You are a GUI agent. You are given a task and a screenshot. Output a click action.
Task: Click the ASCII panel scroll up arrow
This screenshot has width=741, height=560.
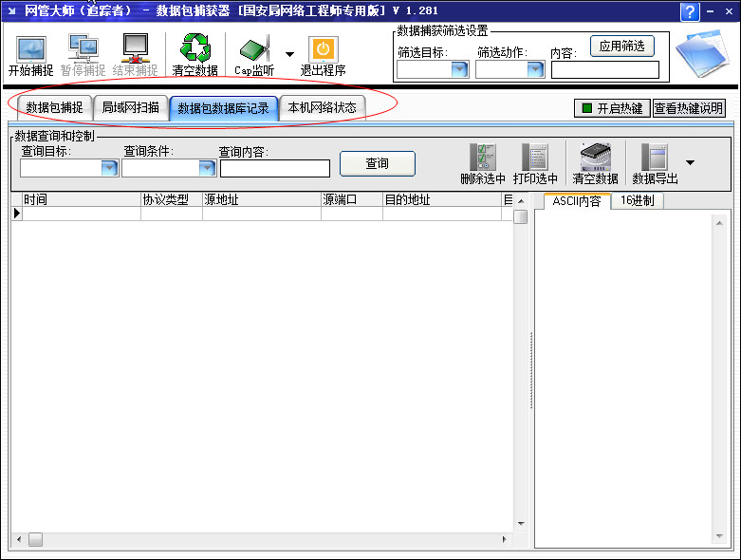(719, 223)
